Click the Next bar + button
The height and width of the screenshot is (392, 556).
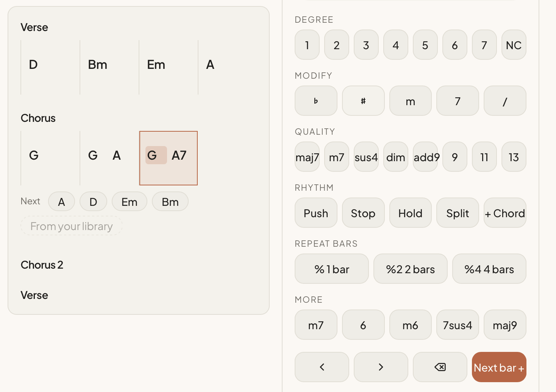click(499, 367)
